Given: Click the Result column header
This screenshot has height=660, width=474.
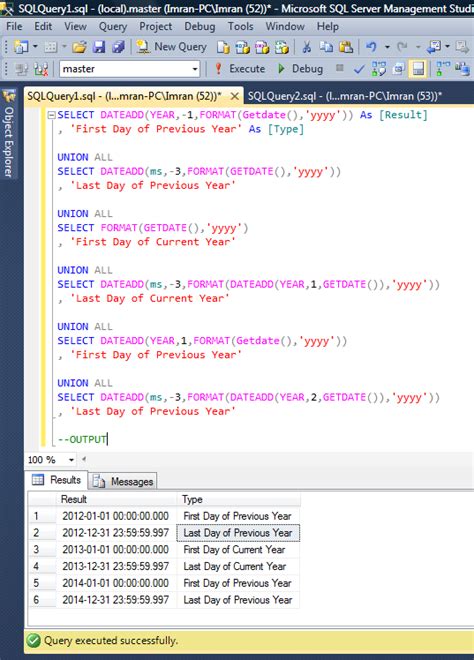Looking at the screenshot, I should [x=116, y=499].
